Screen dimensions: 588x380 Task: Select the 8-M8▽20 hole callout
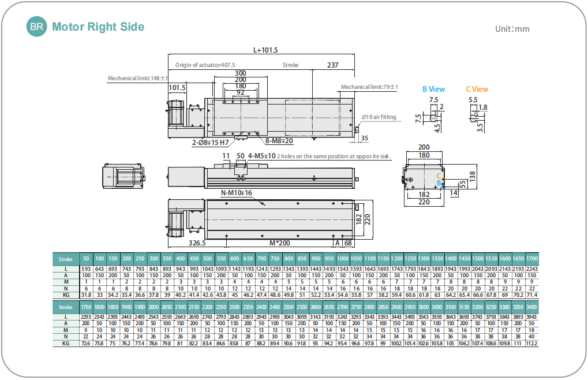[279, 141]
